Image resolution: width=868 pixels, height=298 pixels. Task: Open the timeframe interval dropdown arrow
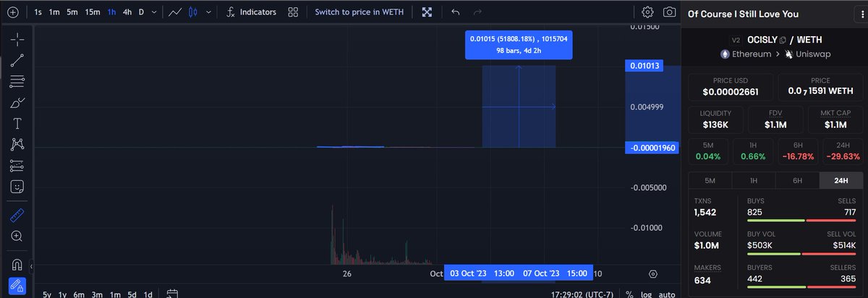(155, 12)
